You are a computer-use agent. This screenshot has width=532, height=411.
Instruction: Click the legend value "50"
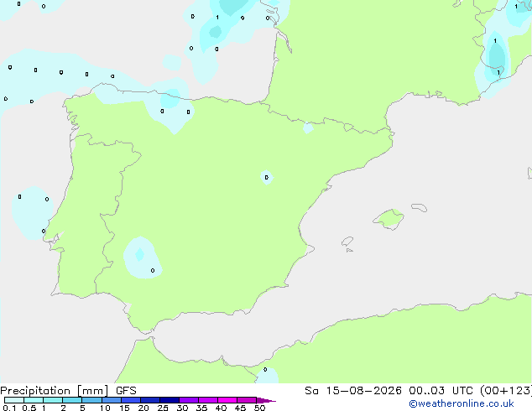click(x=259, y=408)
